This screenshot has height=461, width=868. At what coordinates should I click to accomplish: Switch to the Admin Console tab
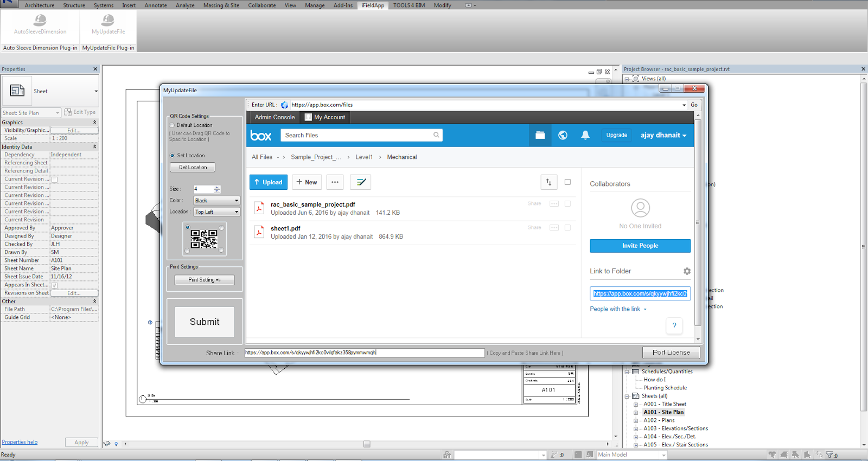point(275,117)
